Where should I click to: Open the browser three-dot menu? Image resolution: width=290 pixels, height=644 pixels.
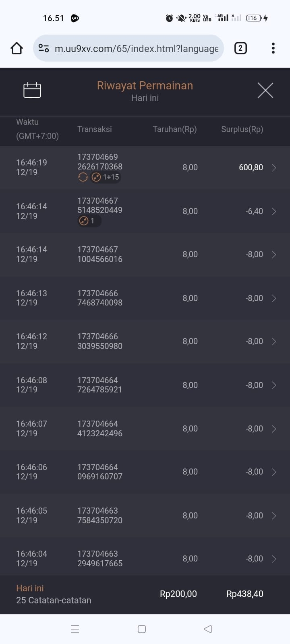click(273, 48)
